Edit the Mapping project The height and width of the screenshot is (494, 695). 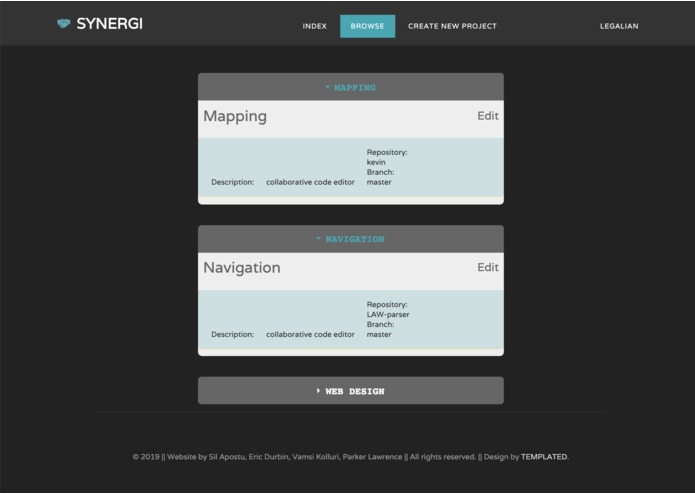488,116
